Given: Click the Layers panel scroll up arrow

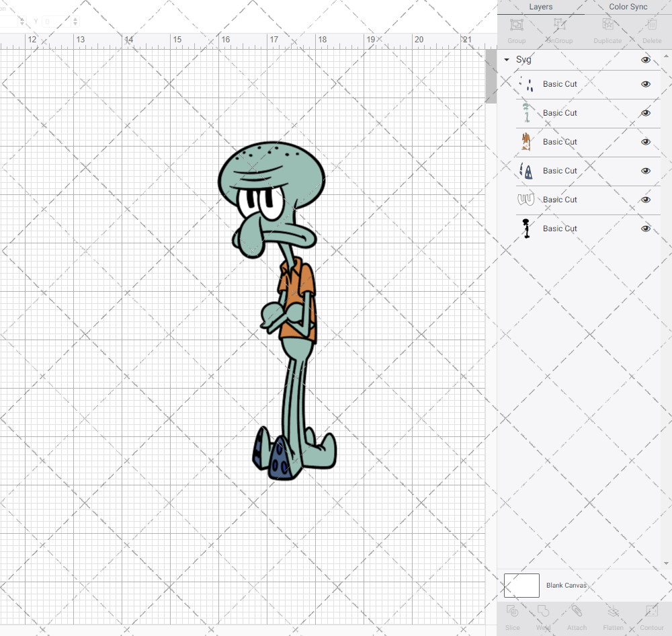Looking at the screenshot, I should [x=665, y=56].
